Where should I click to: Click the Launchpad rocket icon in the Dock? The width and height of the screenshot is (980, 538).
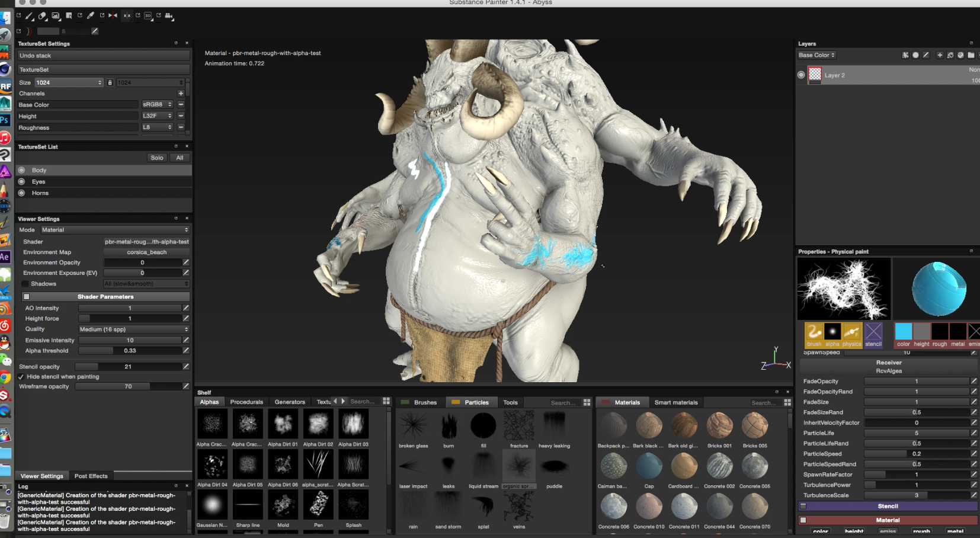pos(5,35)
